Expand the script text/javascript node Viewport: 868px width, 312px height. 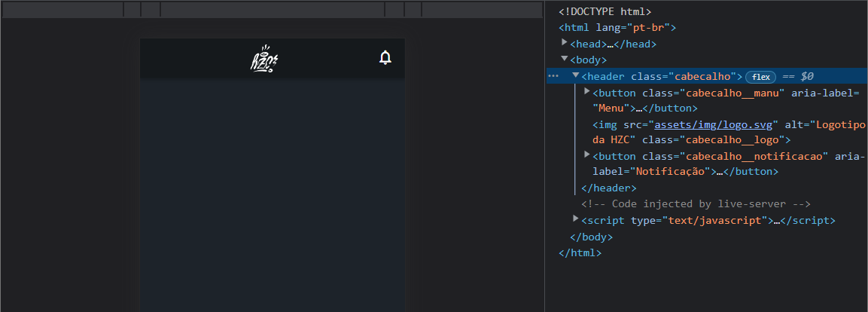point(576,219)
